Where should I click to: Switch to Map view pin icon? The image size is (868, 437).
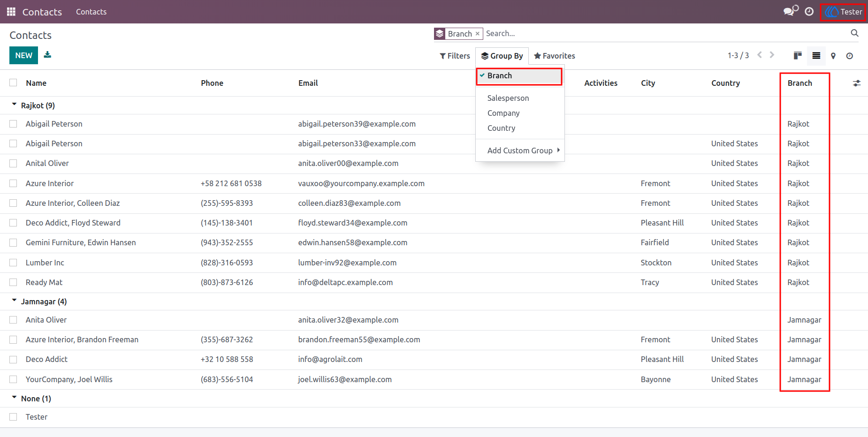(x=833, y=56)
